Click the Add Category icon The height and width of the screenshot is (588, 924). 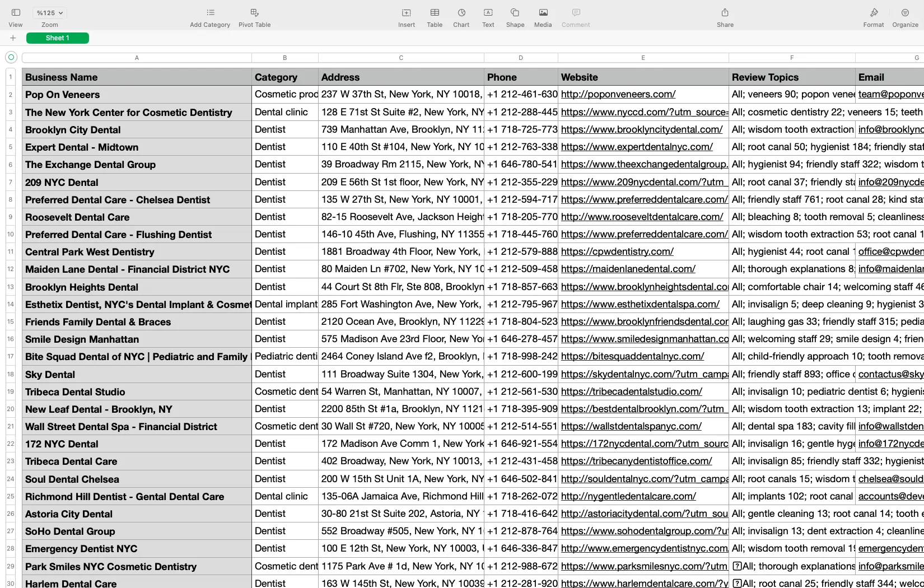click(210, 13)
